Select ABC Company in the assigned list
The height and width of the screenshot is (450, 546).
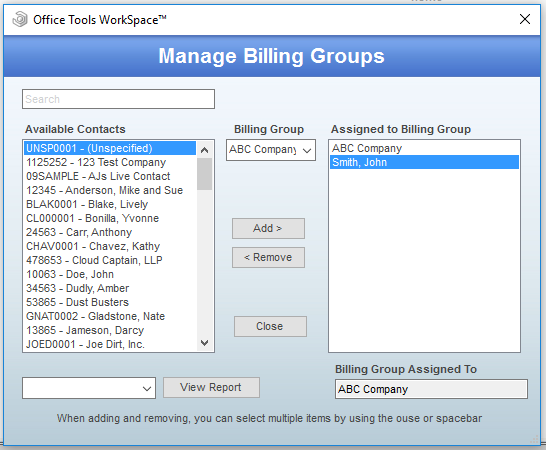[424, 148]
